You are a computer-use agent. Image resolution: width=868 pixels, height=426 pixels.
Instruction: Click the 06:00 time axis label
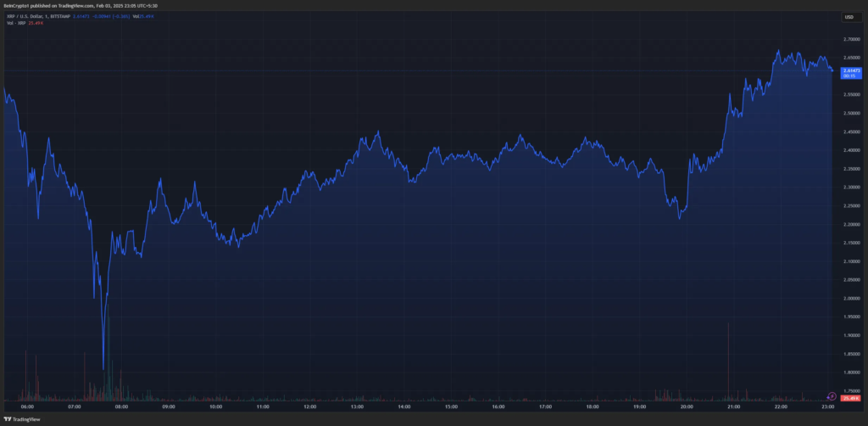coord(27,406)
